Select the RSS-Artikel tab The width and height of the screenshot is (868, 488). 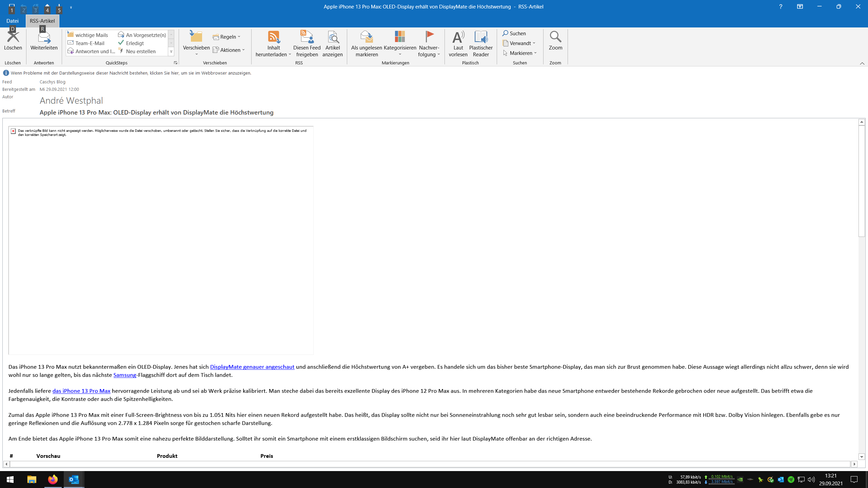(x=42, y=21)
